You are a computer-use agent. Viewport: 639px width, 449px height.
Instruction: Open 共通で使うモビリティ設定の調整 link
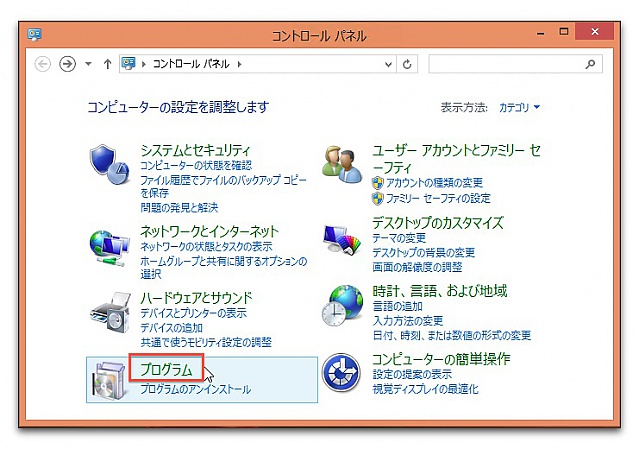pos(206,342)
